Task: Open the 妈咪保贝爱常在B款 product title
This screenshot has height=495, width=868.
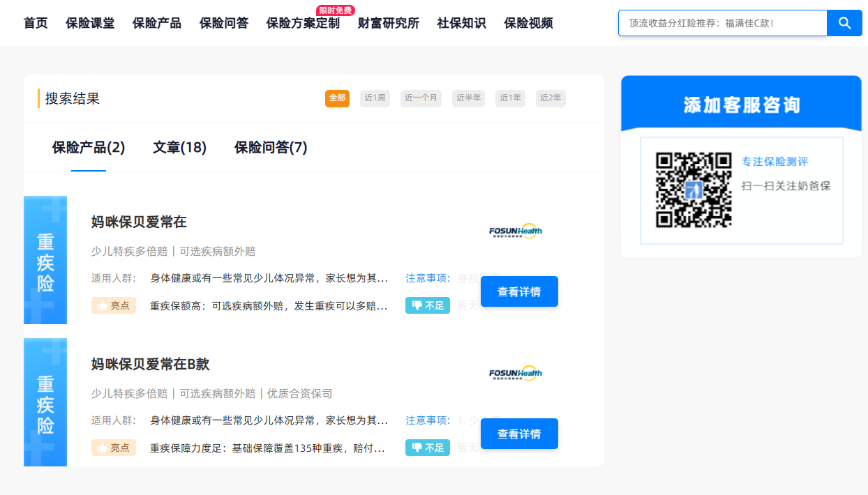Action: tap(150, 365)
